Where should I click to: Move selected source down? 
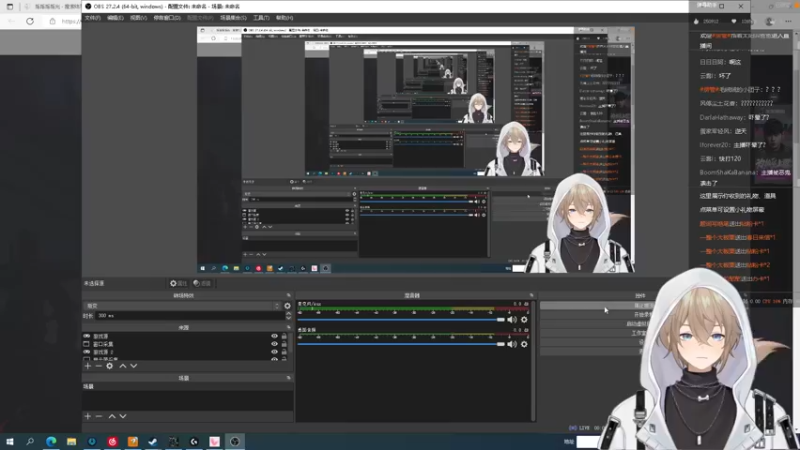click(134, 366)
